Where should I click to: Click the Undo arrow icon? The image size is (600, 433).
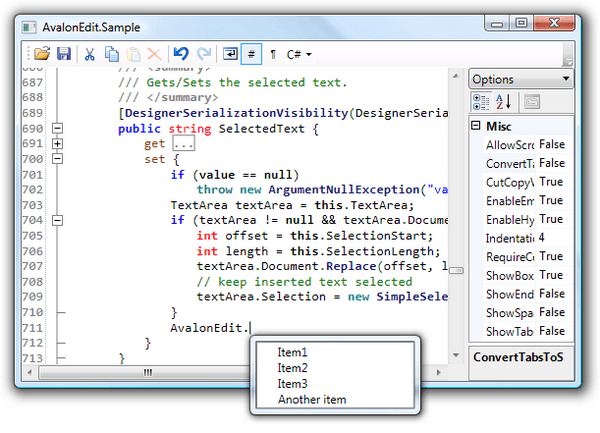tap(180, 53)
